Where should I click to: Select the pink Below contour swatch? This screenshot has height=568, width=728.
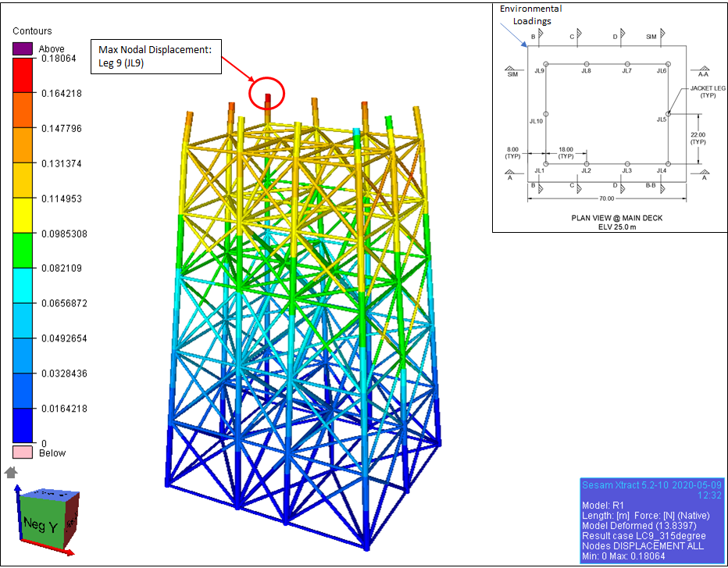click(23, 452)
